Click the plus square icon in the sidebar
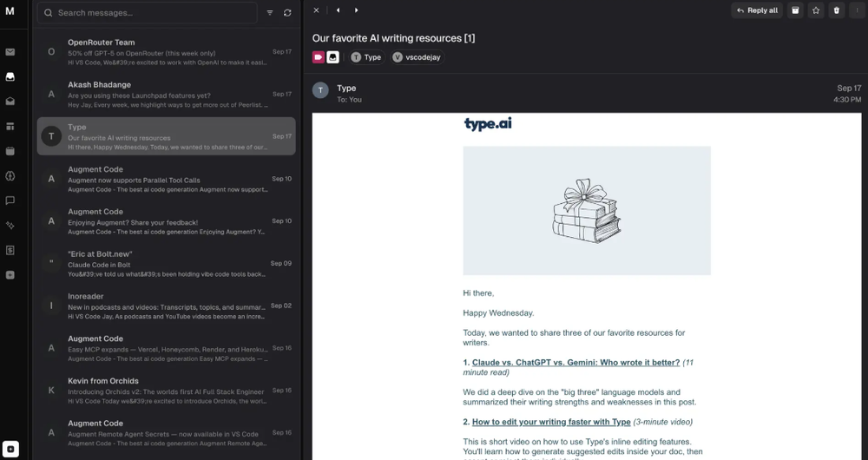868x460 pixels. [x=10, y=275]
